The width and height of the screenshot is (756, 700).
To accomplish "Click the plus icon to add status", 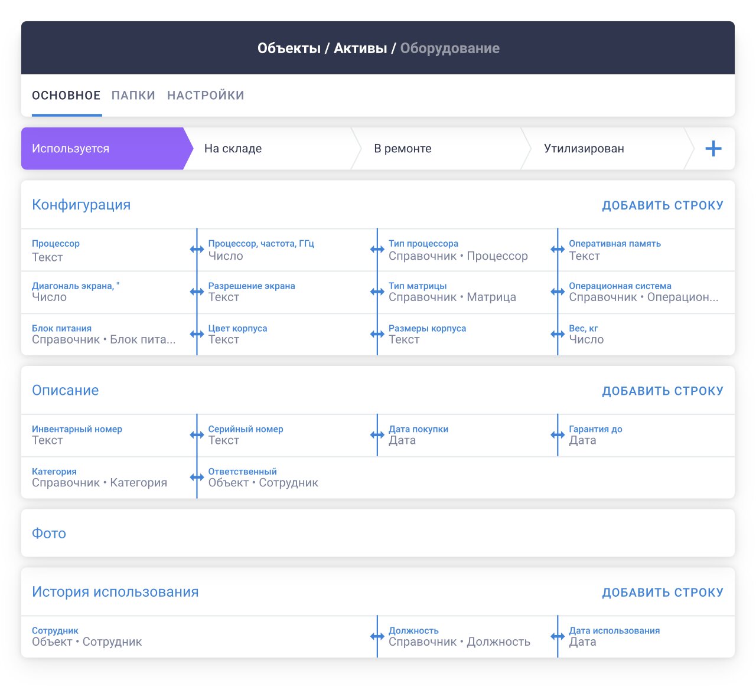I will pyautogui.click(x=713, y=149).
